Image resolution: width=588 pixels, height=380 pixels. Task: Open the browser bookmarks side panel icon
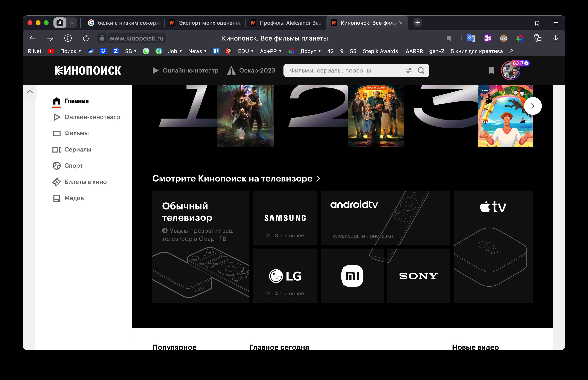coord(538,23)
